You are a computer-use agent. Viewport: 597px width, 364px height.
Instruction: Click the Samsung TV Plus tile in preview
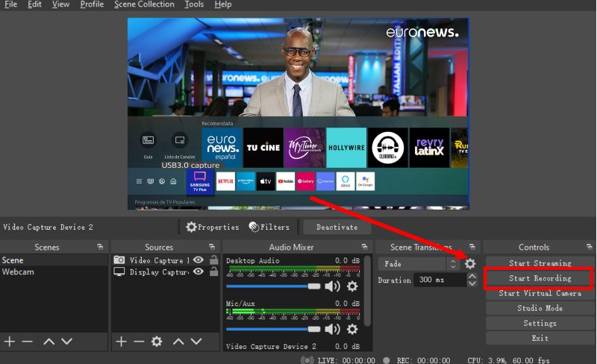pyautogui.click(x=200, y=182)
